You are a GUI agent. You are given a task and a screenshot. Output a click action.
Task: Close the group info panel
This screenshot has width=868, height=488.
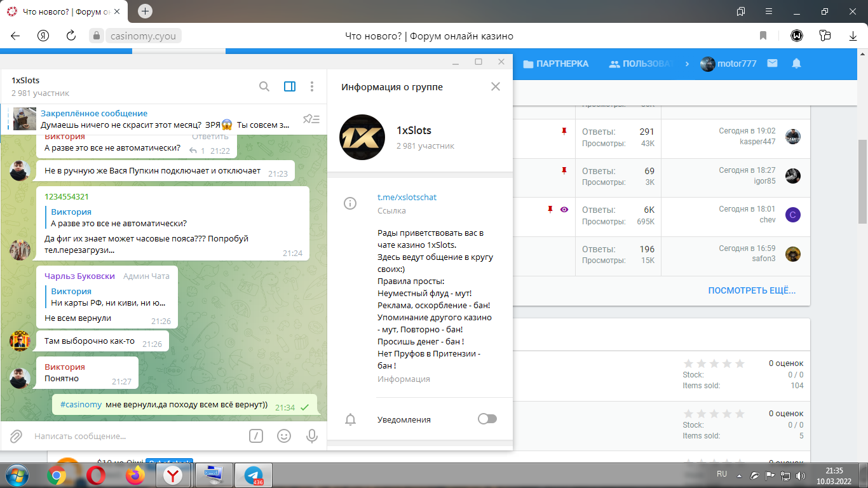(496, 86)
